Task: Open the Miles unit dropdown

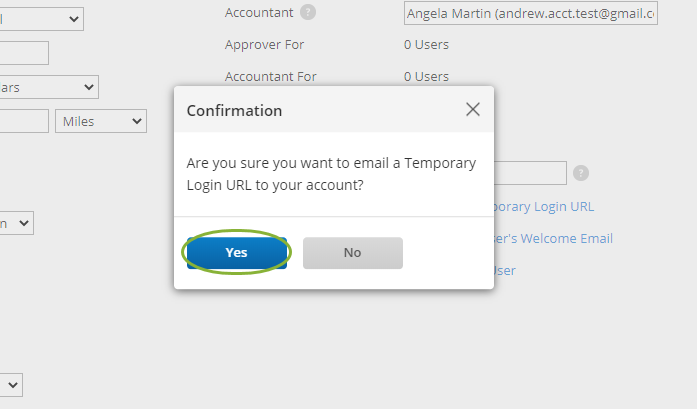Action: (x=102, y=121)
